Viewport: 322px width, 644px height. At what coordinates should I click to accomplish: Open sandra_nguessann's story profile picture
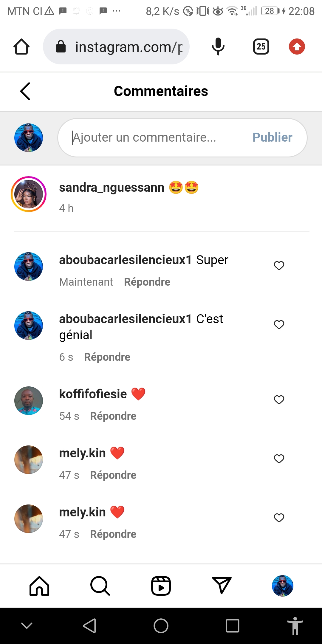point(29,194)
